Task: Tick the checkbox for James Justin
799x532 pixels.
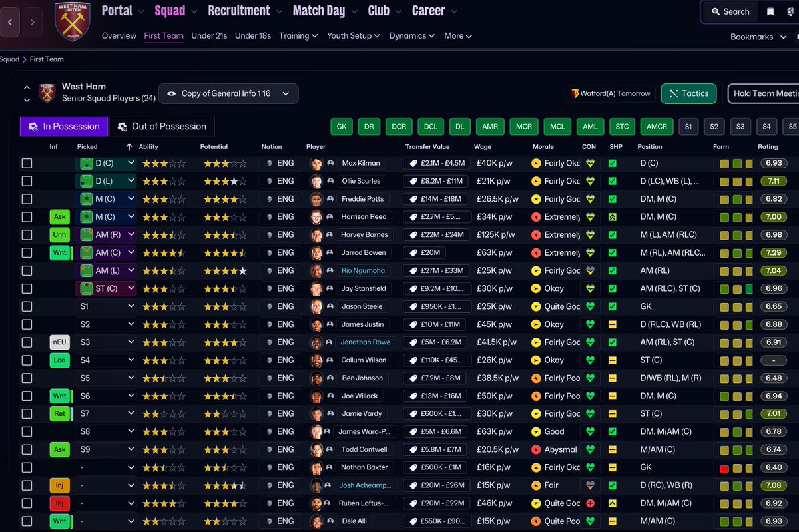Action: 27,324
